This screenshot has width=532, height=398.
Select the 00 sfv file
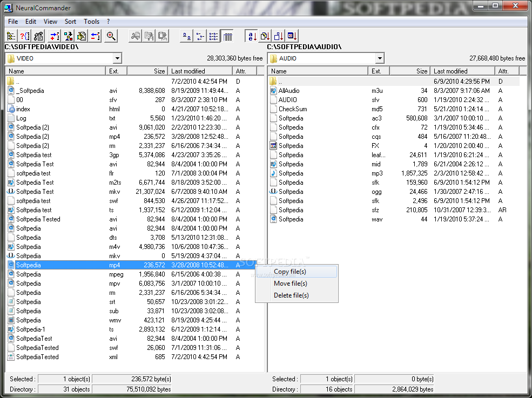19,100
